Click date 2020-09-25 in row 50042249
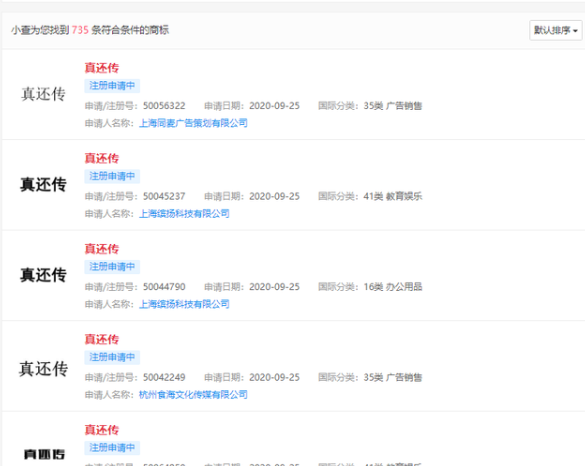Screen dimensions: 585x466 [275, 378]
